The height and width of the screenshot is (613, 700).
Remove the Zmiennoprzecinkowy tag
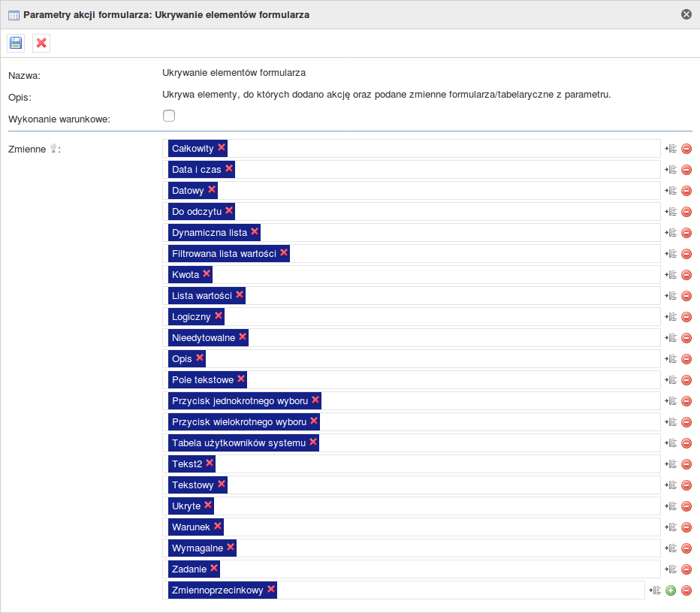click(x=271, y=589)
